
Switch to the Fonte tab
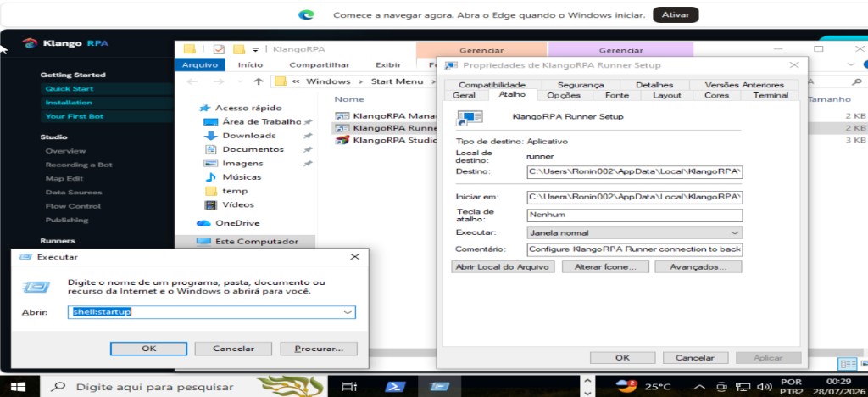click(617, 95)
